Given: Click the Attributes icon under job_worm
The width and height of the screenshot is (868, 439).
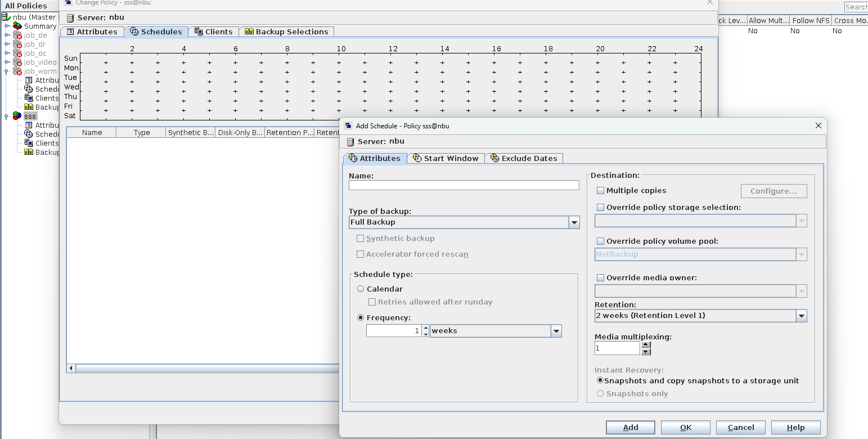Looking at the screenshot, I should 29,80.
